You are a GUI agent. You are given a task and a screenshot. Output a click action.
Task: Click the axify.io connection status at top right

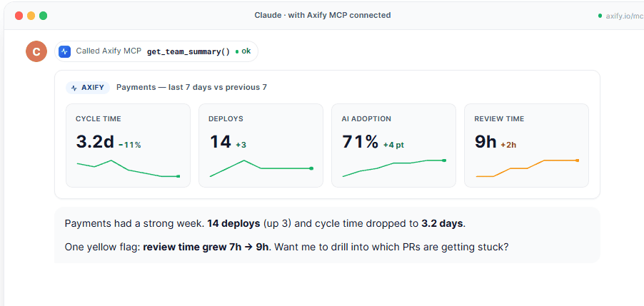pyautogui.click(x=621, y=16)
